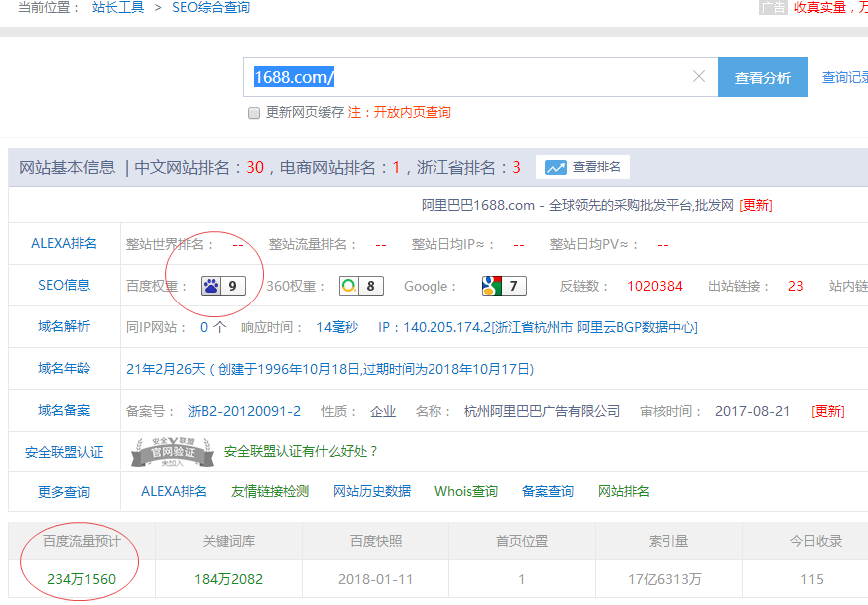This screenshot has width=868, height=605.
Task: Click the 开放内页查询 link
Action: pos(412,113)
